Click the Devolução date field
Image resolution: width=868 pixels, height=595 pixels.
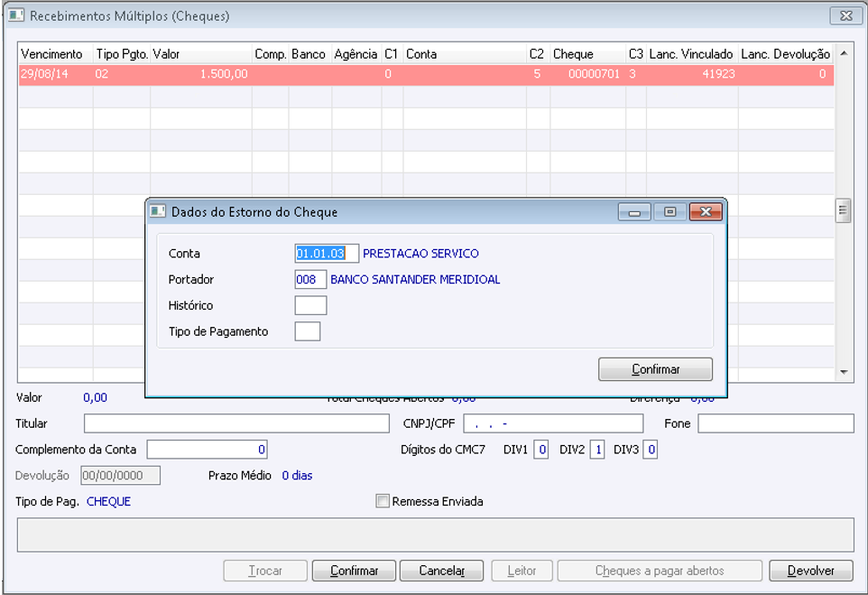pos(121,475)
